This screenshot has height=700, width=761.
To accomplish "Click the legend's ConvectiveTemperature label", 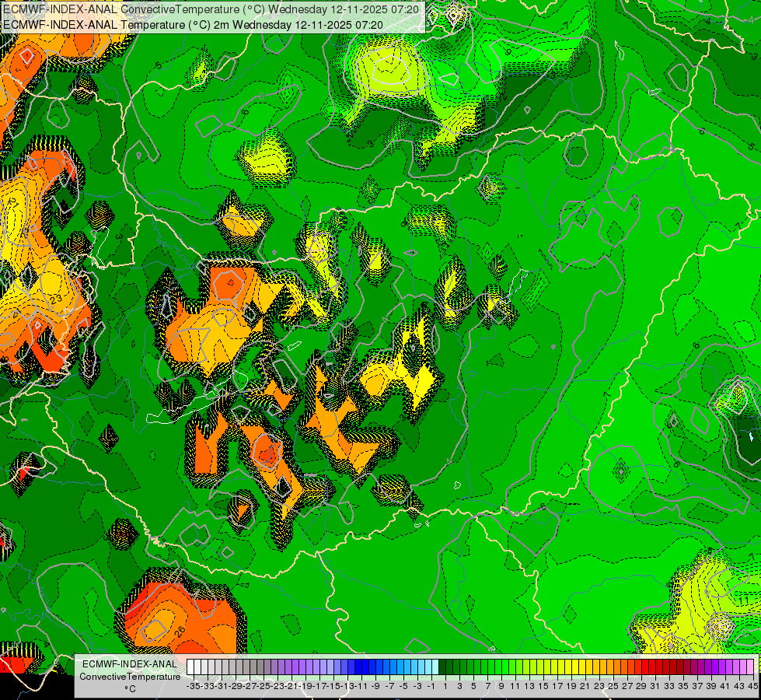I will [130, 677].
